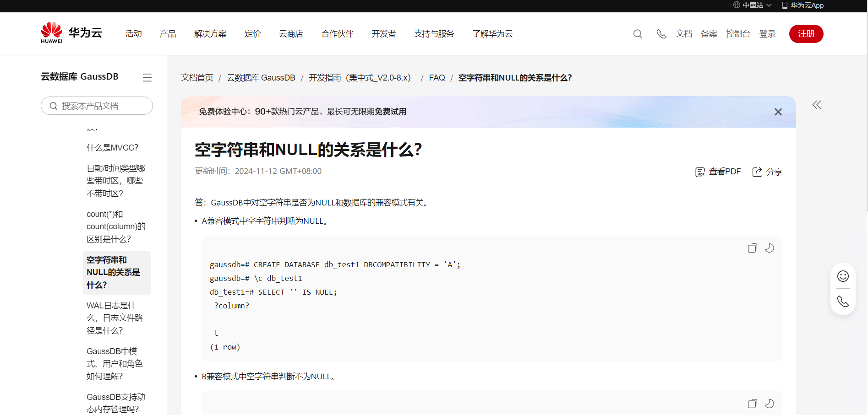Click the A兼容模式 bullet text
Viewport: 868px width, 415px height.
(x=265, y=221)
